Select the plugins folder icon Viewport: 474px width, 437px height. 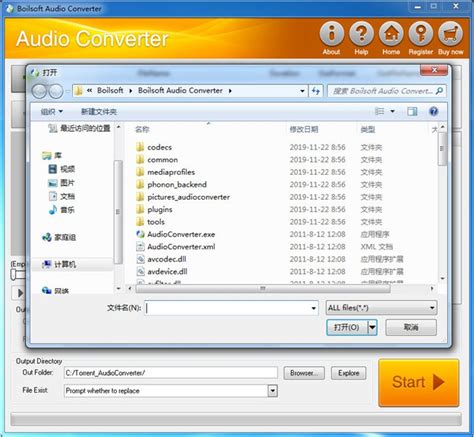click(x=140, y=209)
